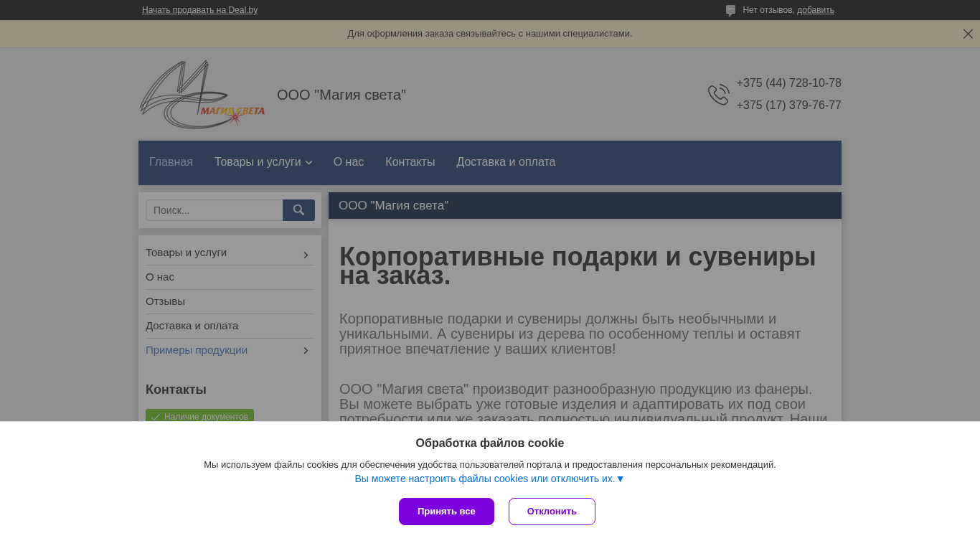
Task: Select Доставка и оплата in sidebar menu
Action: click(192, 326)
